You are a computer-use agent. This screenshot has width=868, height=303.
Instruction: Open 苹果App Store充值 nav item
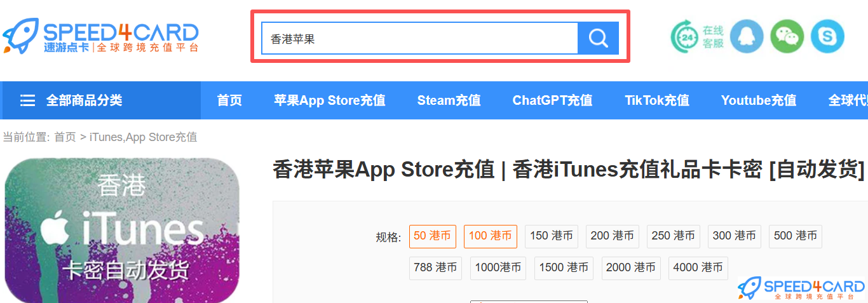330,100
